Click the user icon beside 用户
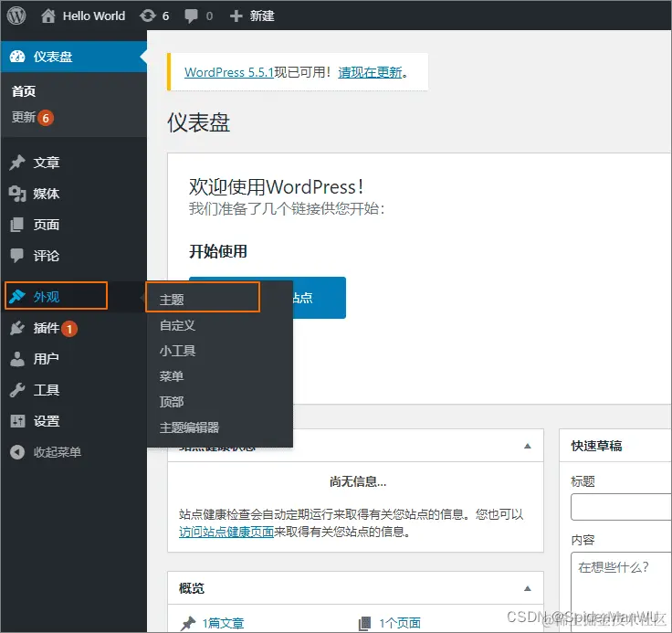 pyautogui.click(x=17, y=359)
